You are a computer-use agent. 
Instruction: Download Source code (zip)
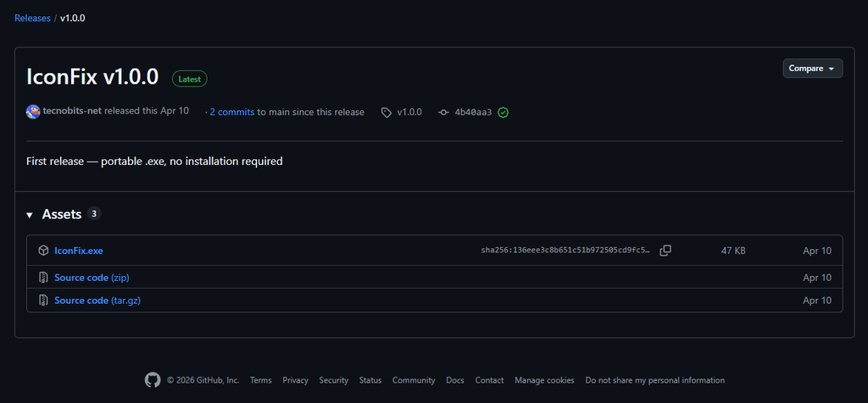point(92,278)
